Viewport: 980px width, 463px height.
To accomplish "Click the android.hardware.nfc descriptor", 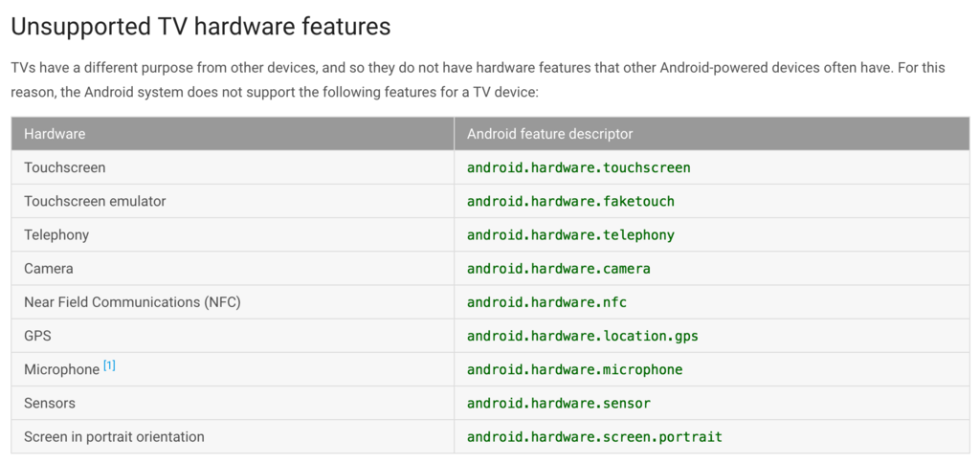I will click(546, 302).
